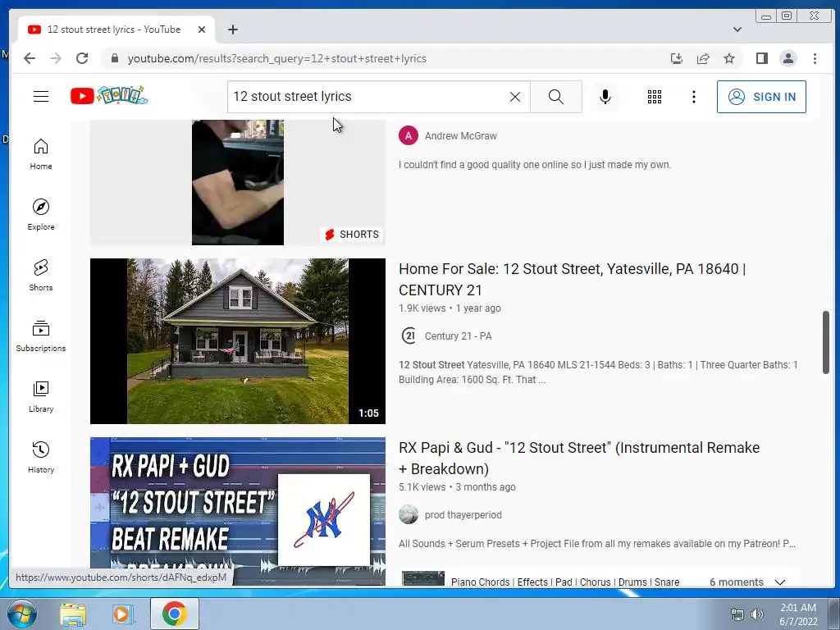The image size is (840, 630).
Task: Open Subscriptions in sidebar
Action: click(41, 336)
